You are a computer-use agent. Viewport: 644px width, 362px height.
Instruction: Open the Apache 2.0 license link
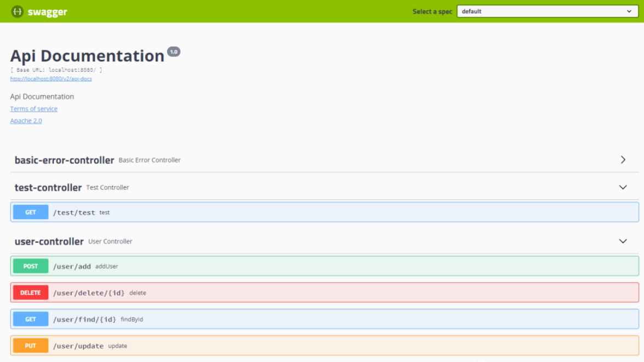pyautogui.click(x=26, y=121)
